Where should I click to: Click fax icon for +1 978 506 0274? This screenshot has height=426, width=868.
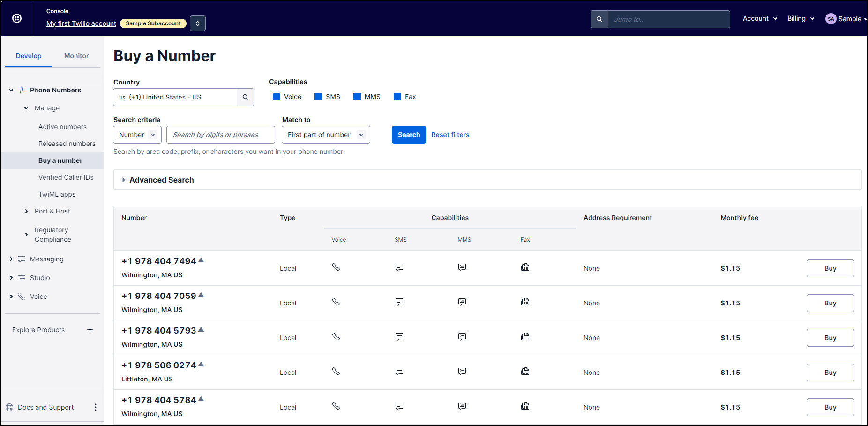tap(525, 372)
